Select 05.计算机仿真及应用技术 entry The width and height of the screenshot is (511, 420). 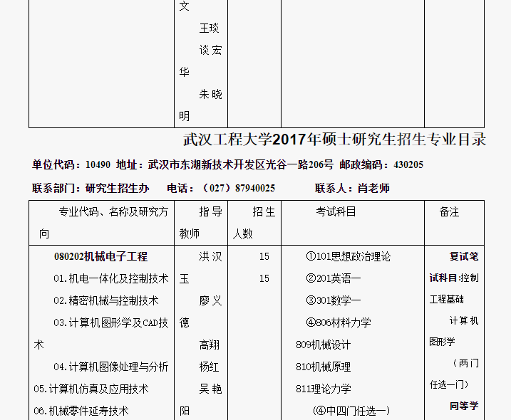click(x=91, y=389)
